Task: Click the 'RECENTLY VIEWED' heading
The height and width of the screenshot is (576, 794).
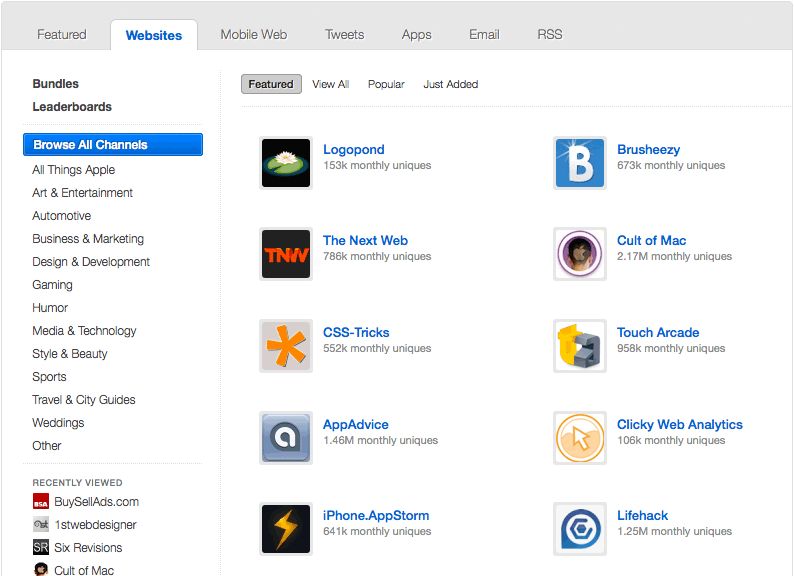Action: point(77,483)
